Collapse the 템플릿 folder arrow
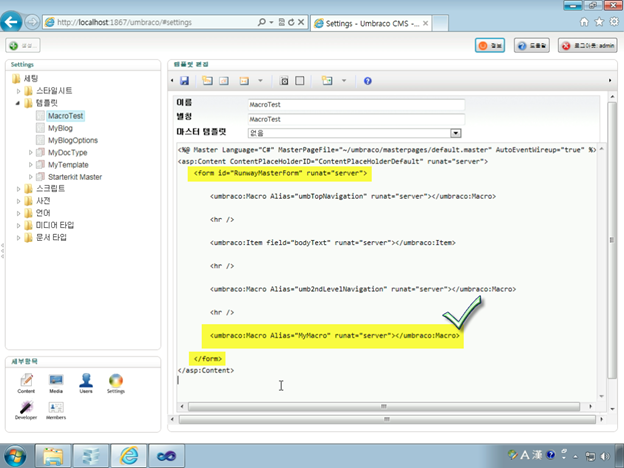The width and height of the screenshot is (624, 468). point(18,103)
